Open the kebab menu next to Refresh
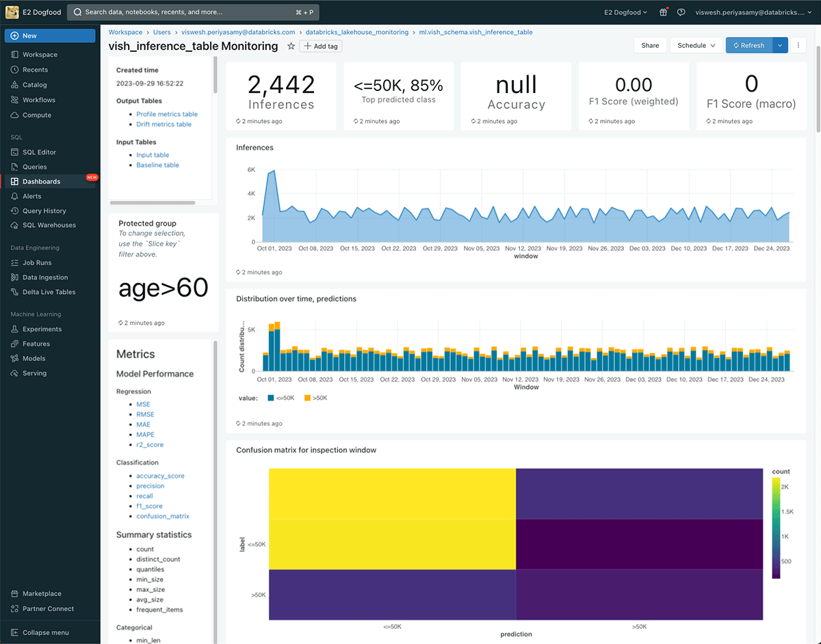This screenshot has height=644, width=821. [x=798, y=44]
